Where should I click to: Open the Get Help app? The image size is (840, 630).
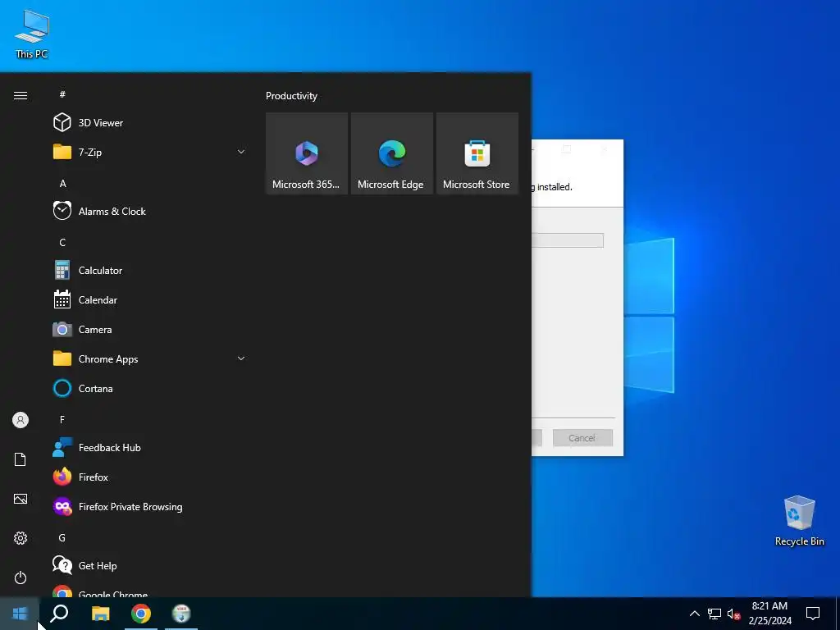[150, 565]
